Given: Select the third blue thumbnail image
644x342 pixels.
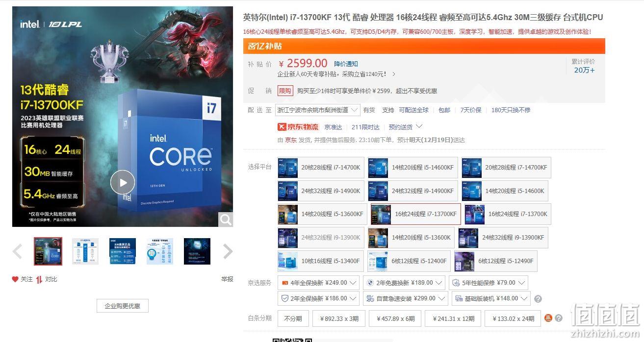Looking at the screenshot, I should [x=123, y=251].
